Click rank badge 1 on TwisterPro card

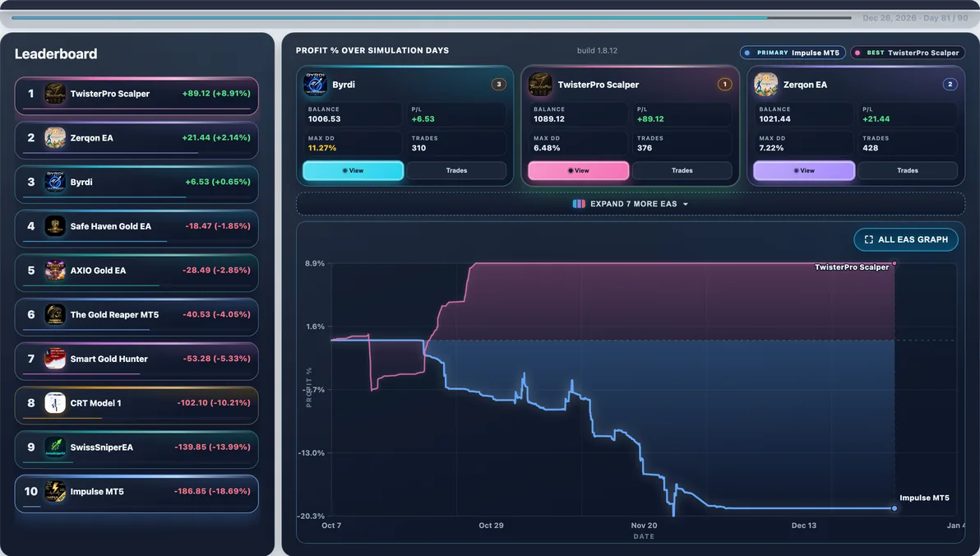724,84
